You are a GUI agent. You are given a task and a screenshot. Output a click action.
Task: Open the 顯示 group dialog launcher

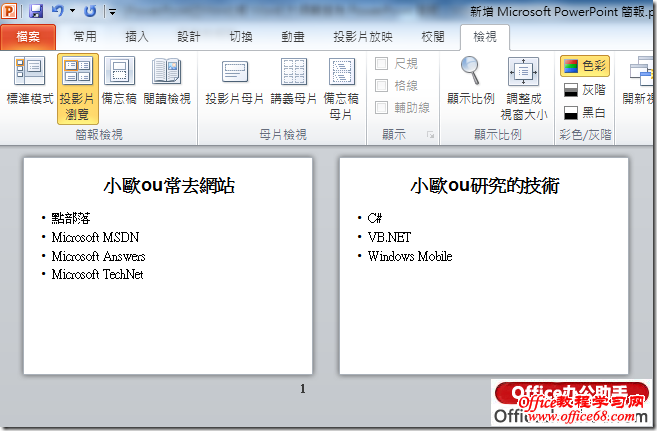click(430, 134)
